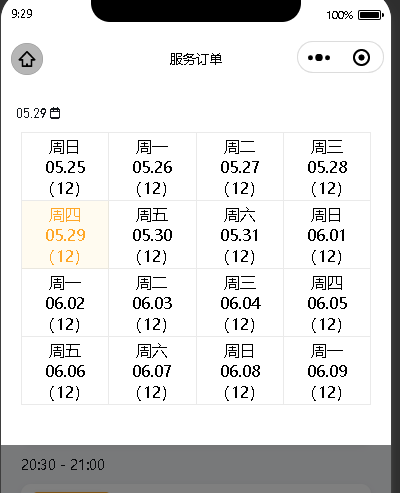The image size is (400, 493).
Task: Select the highlighted 周四 05.29 cell
Action: (x=65, y=234)
